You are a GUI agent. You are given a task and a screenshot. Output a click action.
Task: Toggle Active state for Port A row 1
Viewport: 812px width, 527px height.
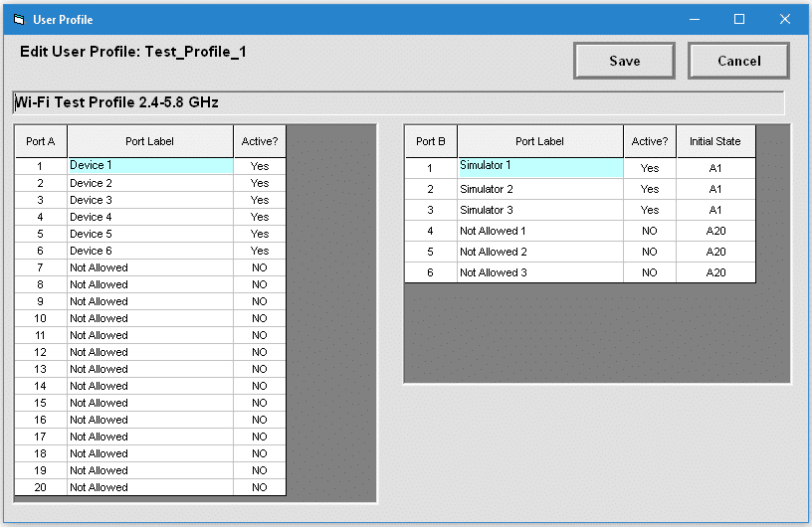pos(260,166)
